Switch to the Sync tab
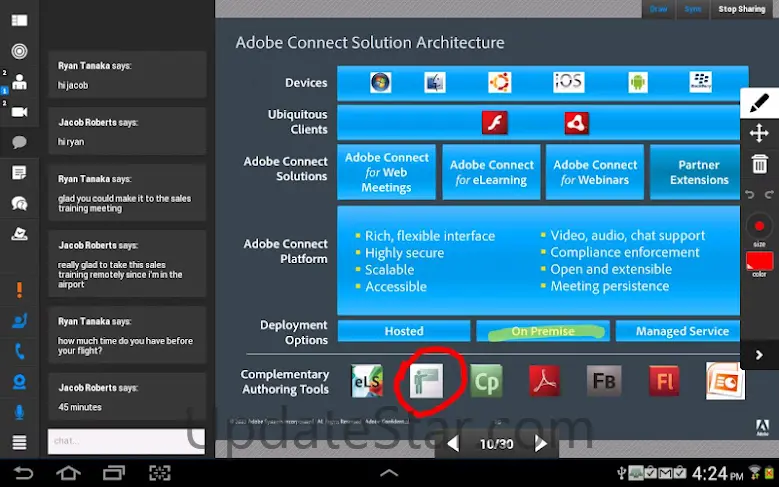The image size is (779, 487). click(692, 9)
